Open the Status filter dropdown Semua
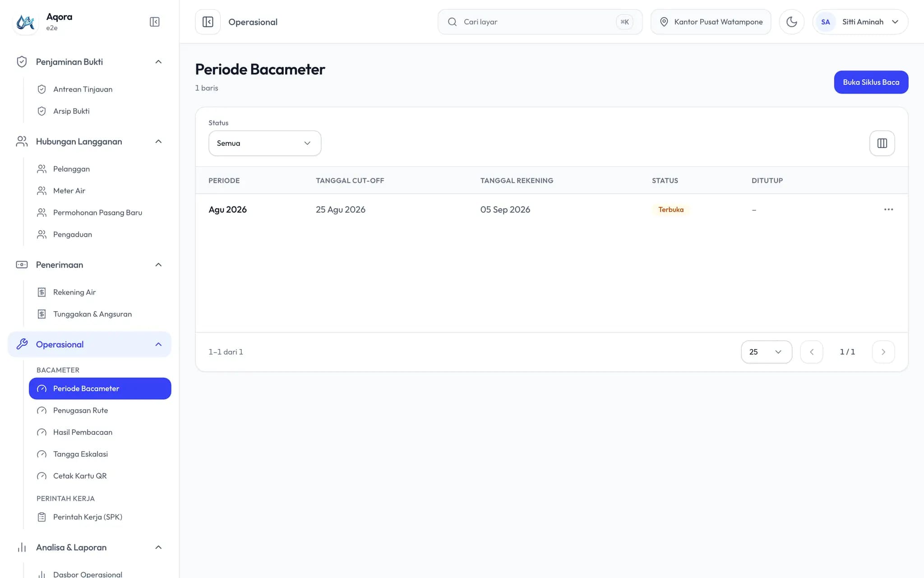Viewport: 924px width, 578px height. click(x=265, y=143)
